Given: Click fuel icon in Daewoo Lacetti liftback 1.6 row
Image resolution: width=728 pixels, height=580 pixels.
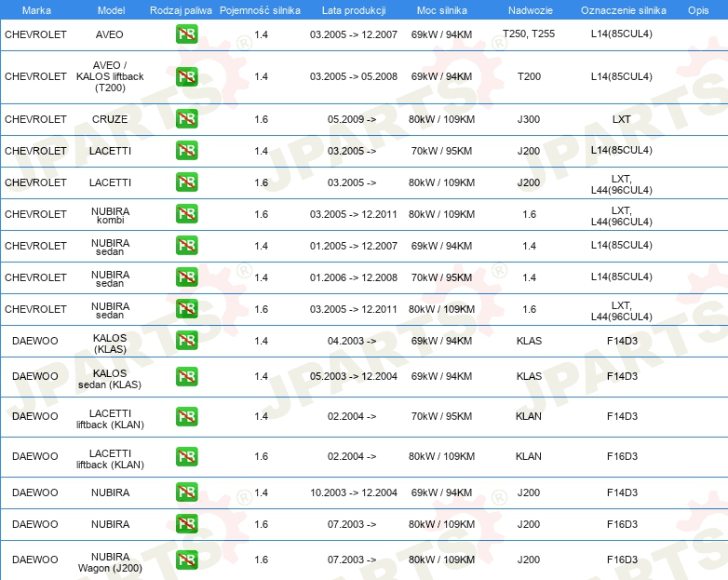Looking at the screenshot, I should (x=186, y=456).
